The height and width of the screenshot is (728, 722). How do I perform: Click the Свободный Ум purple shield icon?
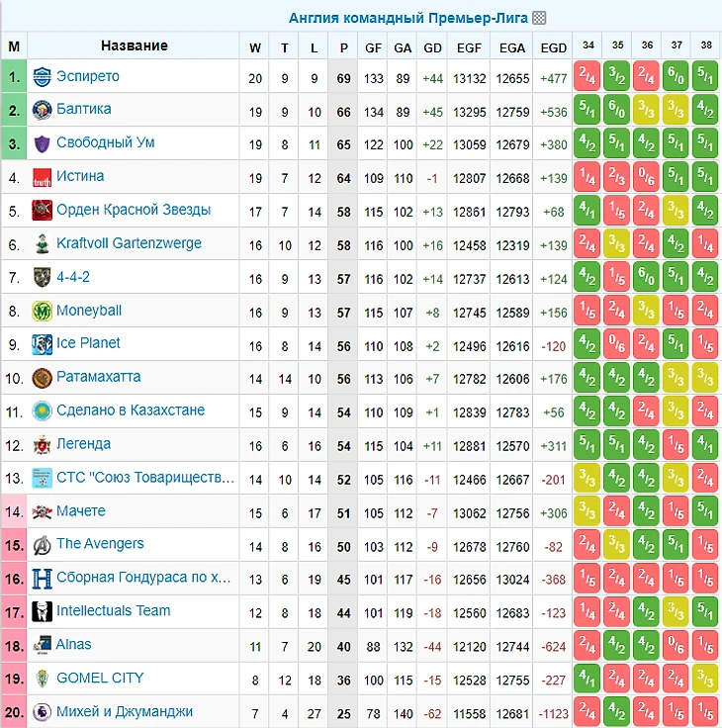[x=42, y=143]
